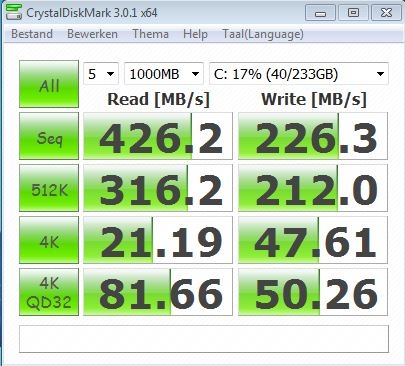Image resolution: width=405 pixels, height=366 pixels.
Task: Open the Bewerken menu
Action: pos(92,34)
